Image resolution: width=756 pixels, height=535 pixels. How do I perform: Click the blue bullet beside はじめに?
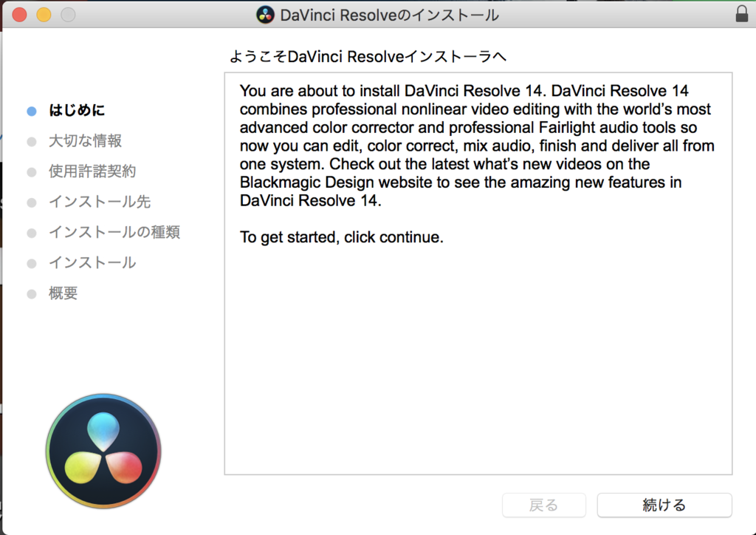[x=32, y=112]
